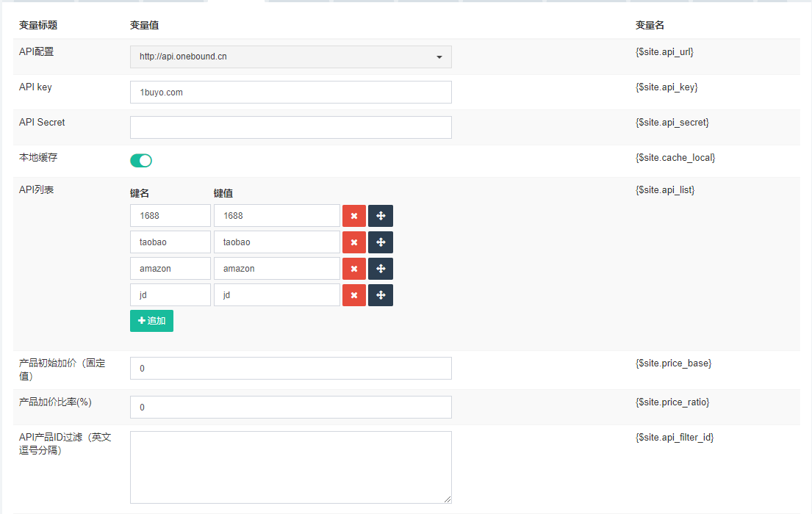Toggle the 本地缓存 switch off
The height and width of the screenshot is (514, 812).
point(141,161)
